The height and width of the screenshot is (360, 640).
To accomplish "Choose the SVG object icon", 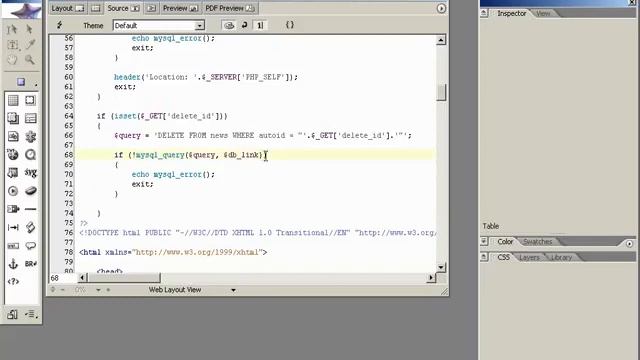I will pos(30,173).
